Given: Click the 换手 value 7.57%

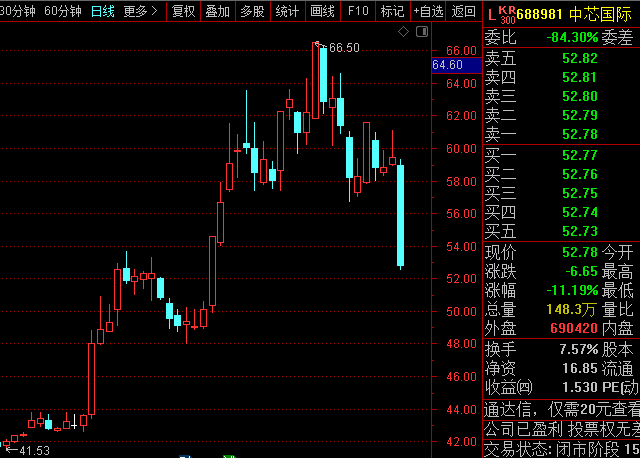Looking at the screenshot, I should (x=578, y=349).
